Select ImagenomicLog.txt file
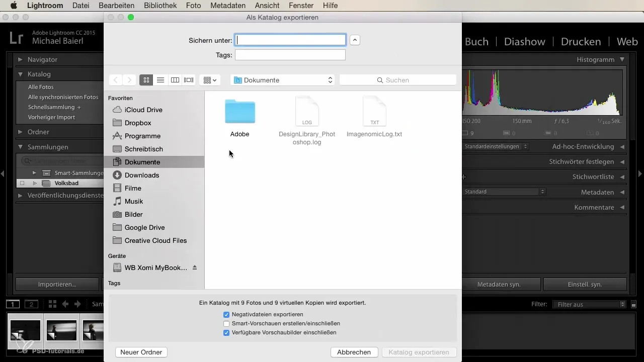 click(374, 117)
